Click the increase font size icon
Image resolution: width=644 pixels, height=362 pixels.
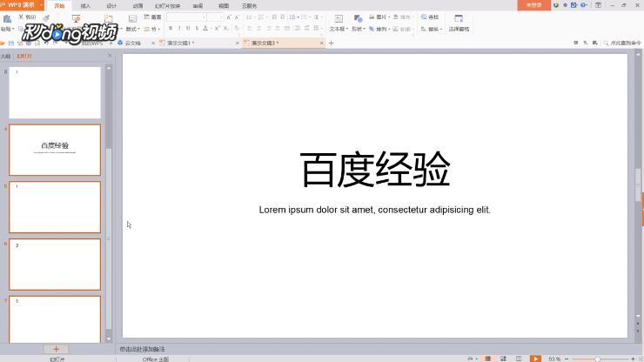[x=229, y=17]
